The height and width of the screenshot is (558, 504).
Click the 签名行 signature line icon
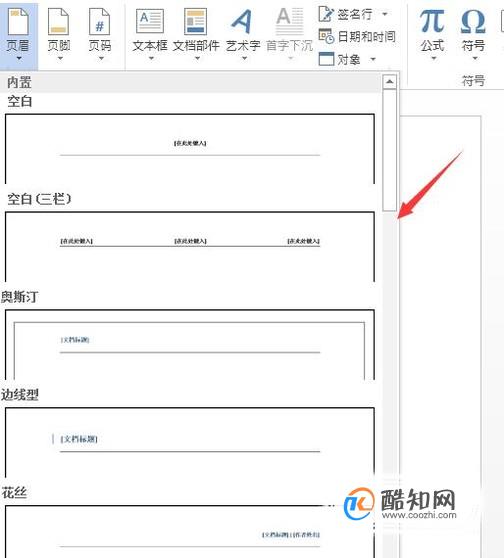pos(326,14)
